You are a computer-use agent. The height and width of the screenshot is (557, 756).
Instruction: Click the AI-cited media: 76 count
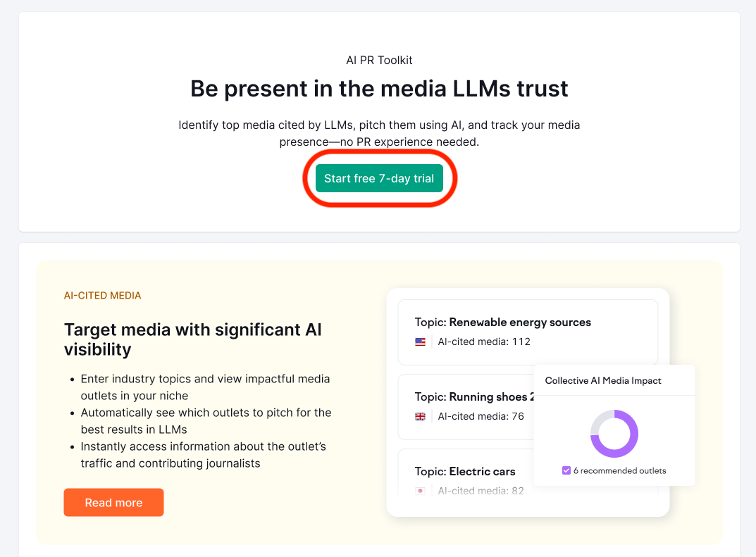481,416
